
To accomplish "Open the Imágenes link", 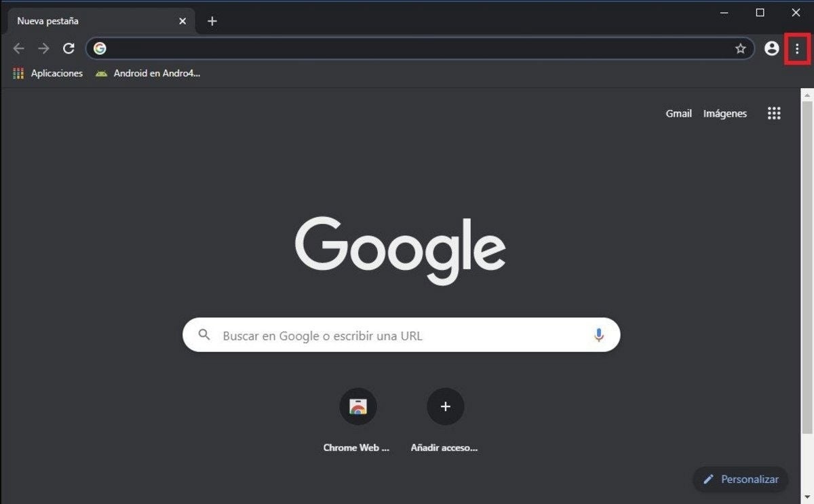I will [x=724, y=113].
